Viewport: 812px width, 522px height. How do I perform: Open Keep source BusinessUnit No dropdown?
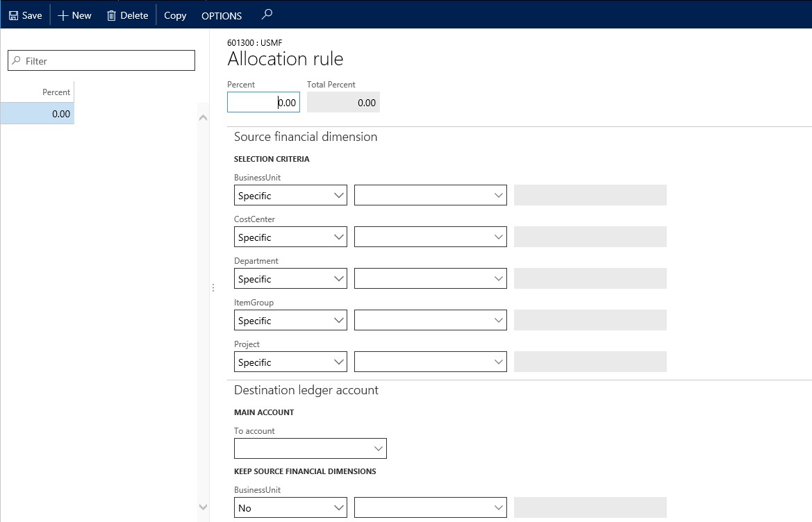click(x=339, y=508)
